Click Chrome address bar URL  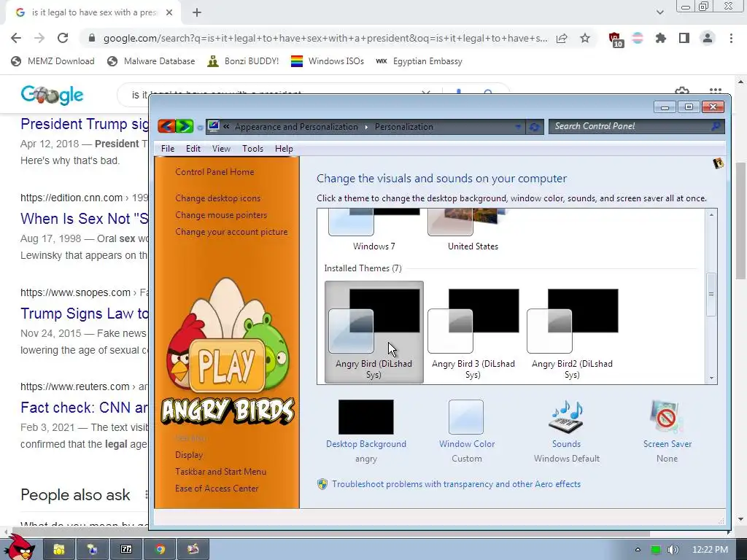[x=325, y=38]
